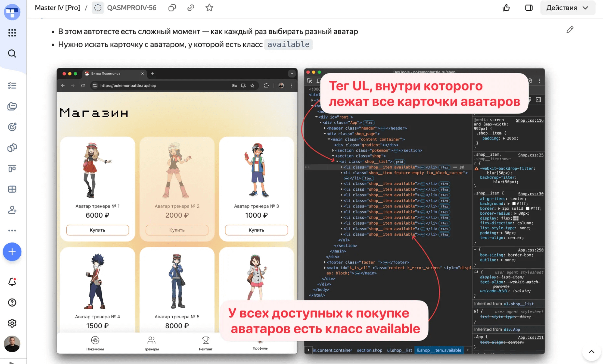
Task: Open the Master IV [Pro] queue breadcrumb
Action: 58,8
